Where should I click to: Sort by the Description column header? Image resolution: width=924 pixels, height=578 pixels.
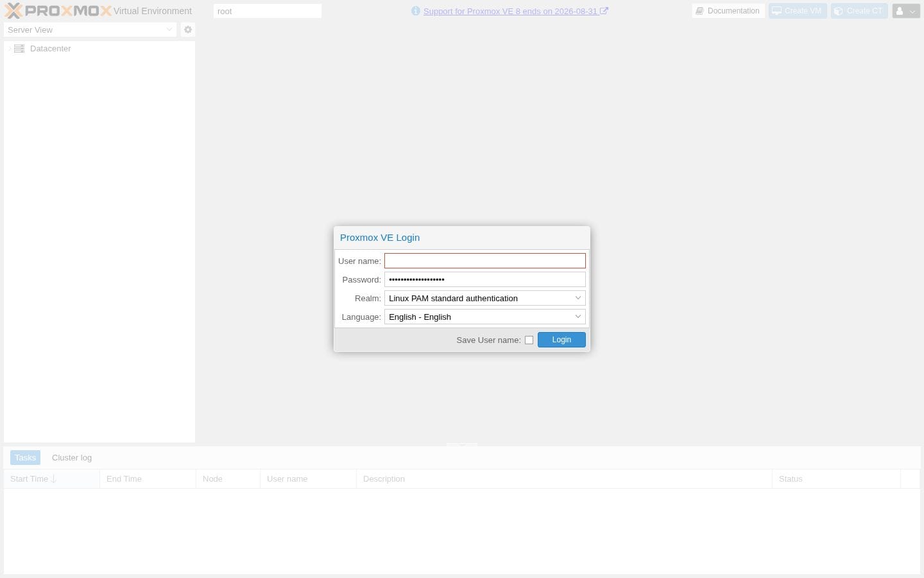(564, 479)
